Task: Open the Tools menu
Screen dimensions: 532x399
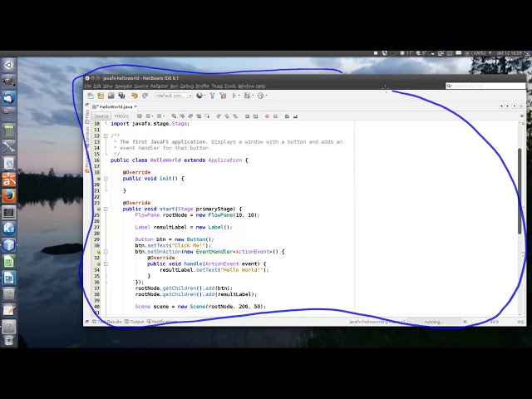Action: 230,86
